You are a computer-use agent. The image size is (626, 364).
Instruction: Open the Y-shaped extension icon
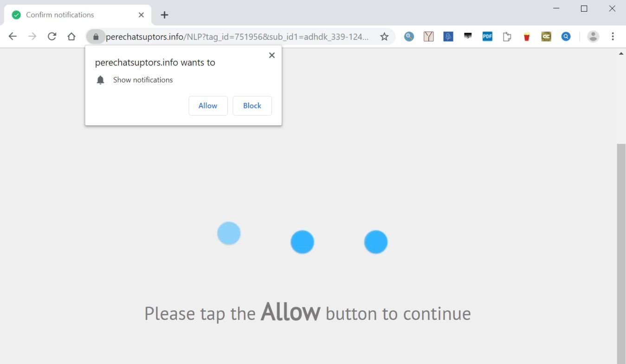[x=428, y=37]
